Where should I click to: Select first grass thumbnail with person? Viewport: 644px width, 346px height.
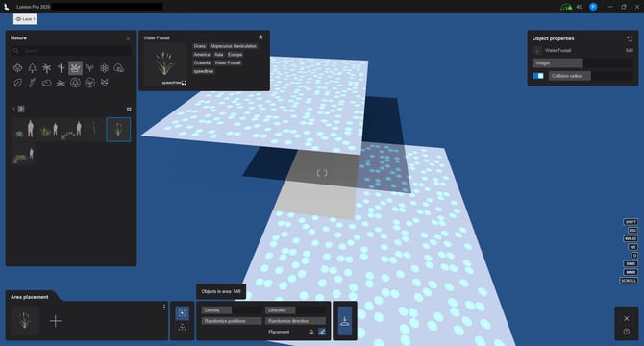pos(24,130)
